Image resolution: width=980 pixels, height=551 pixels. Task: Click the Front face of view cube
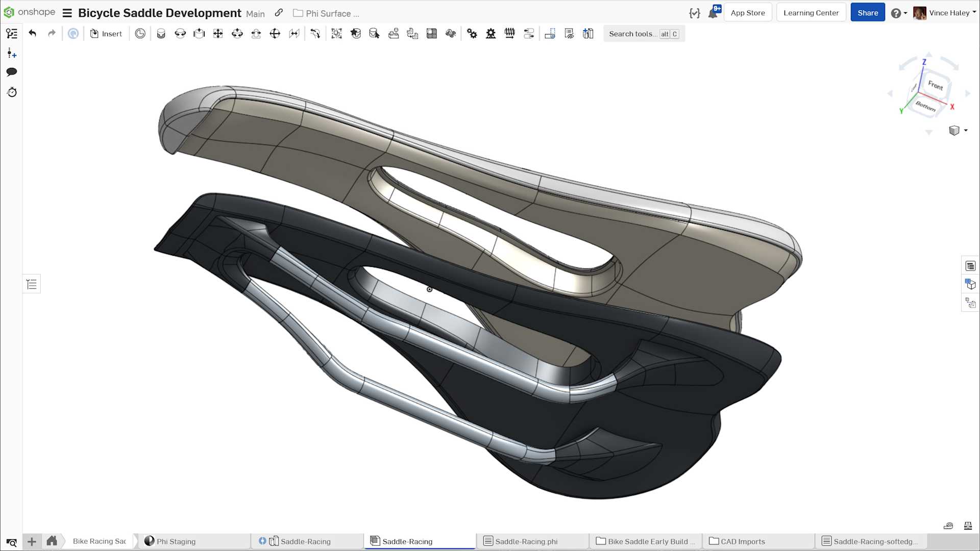pyautogui.click(x=936, y=85)
